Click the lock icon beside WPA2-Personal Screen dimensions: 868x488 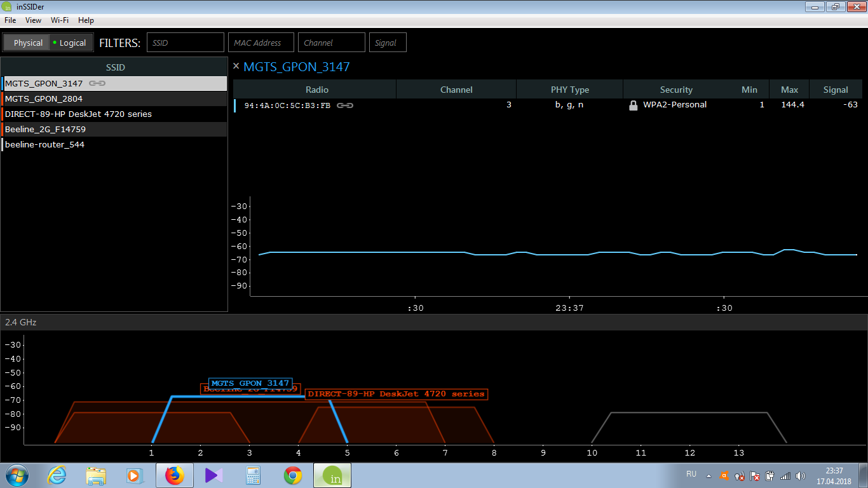coord(633,105)
